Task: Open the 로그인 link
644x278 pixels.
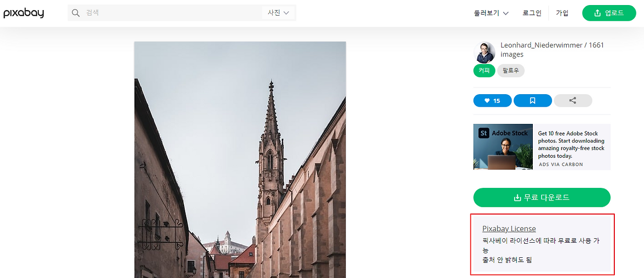Action: coord(532,13)
